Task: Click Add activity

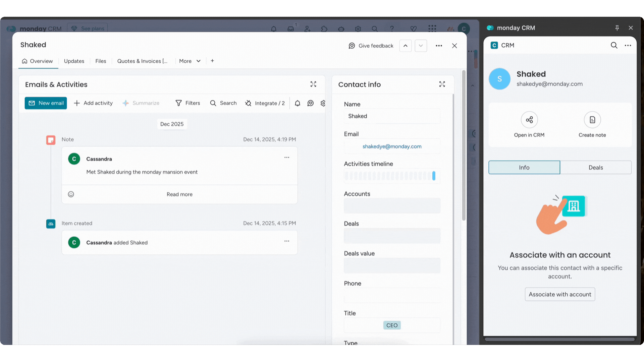Action: click(93, 103)
